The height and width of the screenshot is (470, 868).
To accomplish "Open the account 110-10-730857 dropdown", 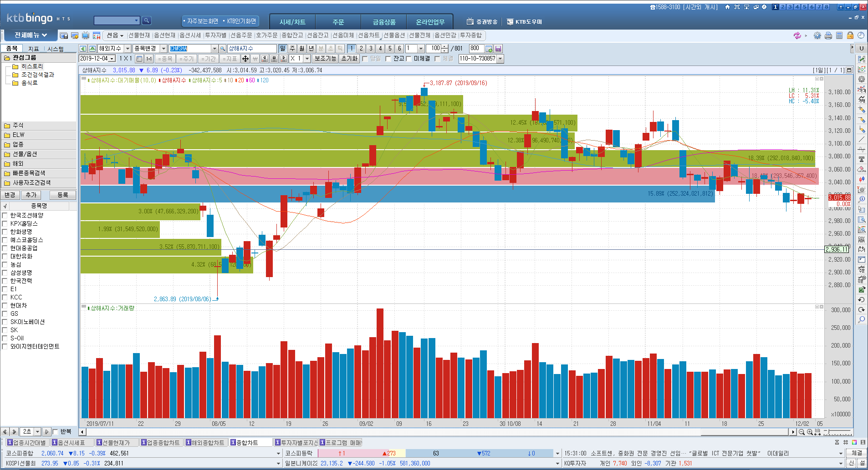I will (500, 59).
